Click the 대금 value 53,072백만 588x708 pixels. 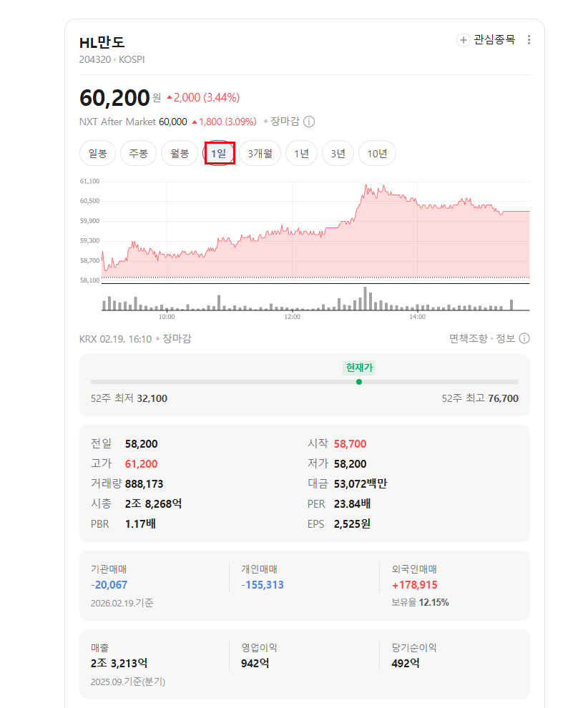[x=361, y=483]
